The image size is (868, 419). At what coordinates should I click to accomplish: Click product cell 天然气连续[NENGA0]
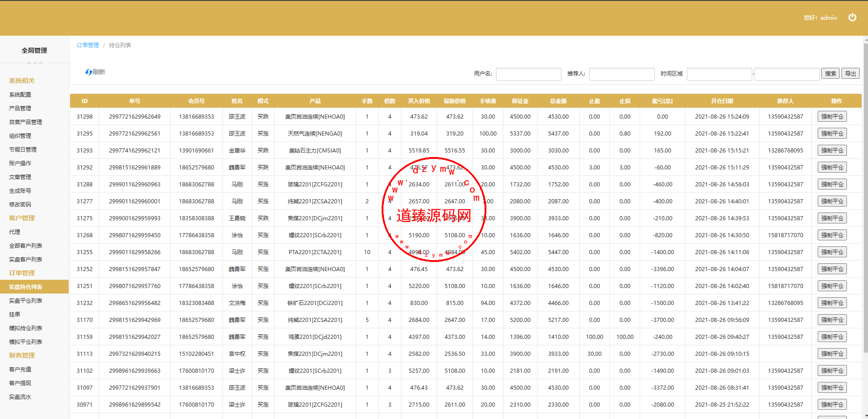(315, 134)
